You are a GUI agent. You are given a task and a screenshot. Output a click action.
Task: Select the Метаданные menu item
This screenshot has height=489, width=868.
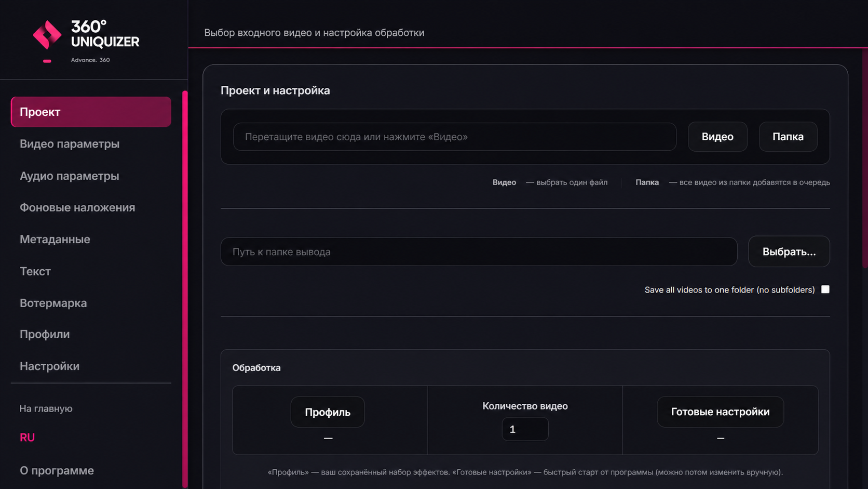[55, 239]
